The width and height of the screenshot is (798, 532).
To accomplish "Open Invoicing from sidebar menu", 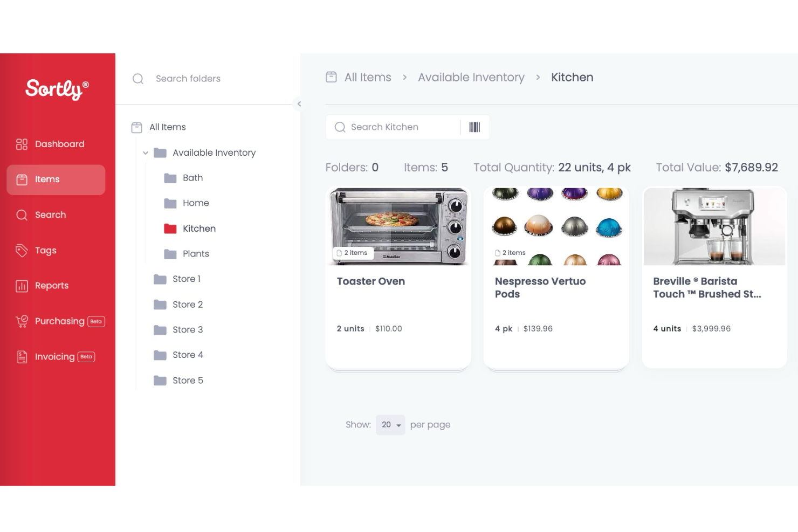I will click(56, 357).
